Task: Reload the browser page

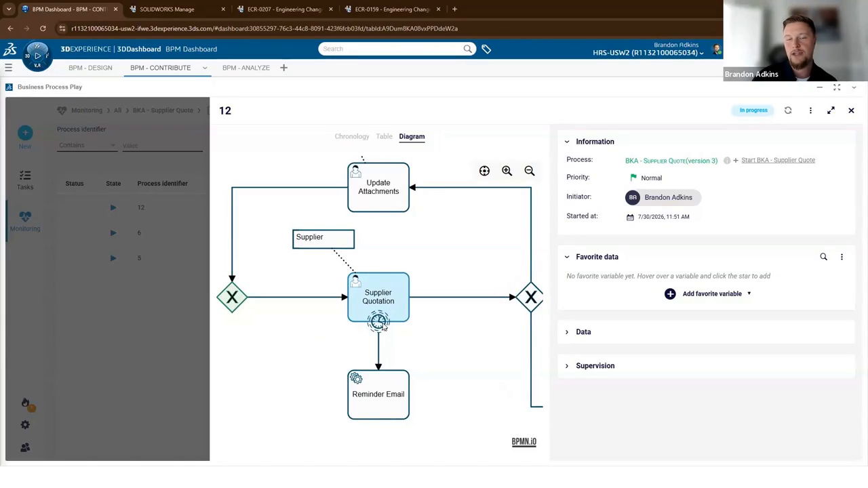Action: 43,28
